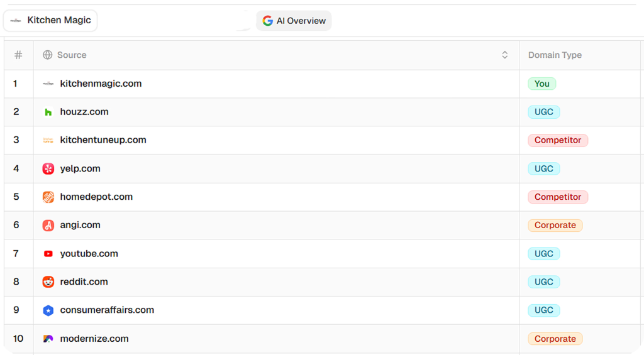This screenshot has height=355, width=644.
Task: Click the Angi logo icon
Action: click(x=48, y=226)
